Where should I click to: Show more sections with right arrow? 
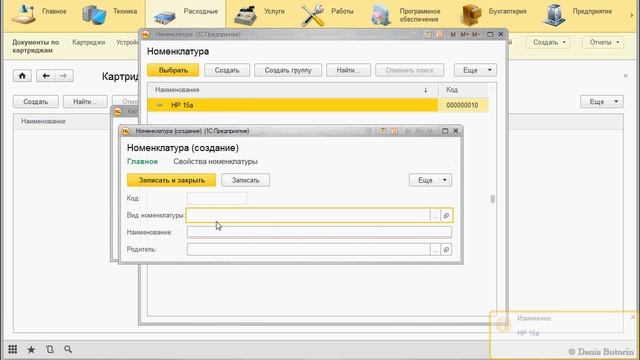632,15
